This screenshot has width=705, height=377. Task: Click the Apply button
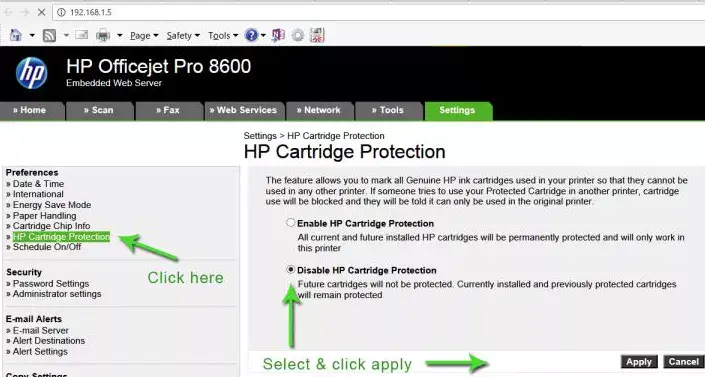click(639, 362)
